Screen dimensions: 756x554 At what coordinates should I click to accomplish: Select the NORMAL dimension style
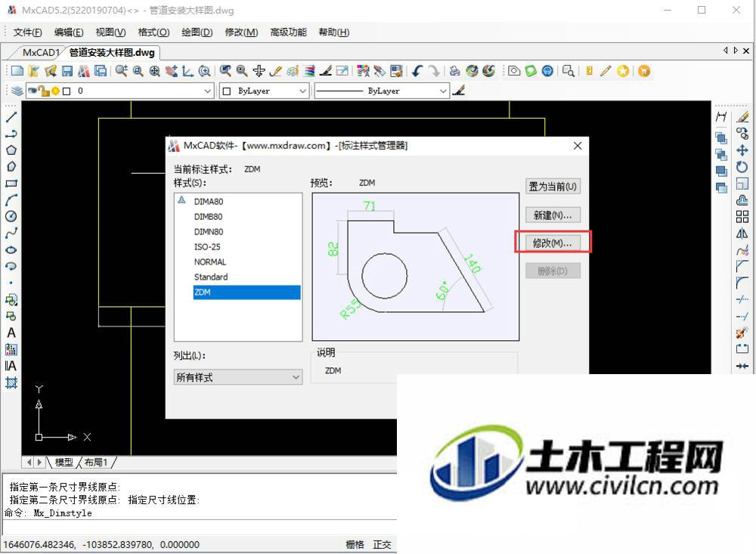click(209, 262)
